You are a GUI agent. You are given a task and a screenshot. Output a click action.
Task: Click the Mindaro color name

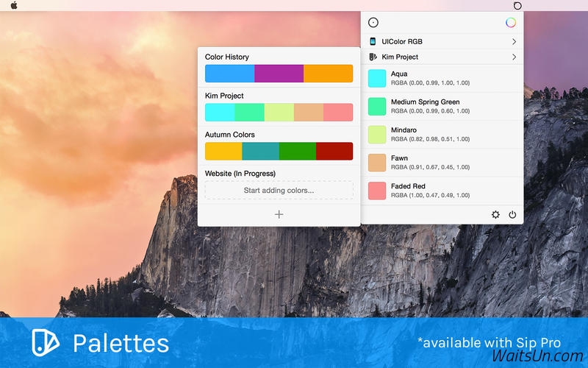(x=404, y=130)
